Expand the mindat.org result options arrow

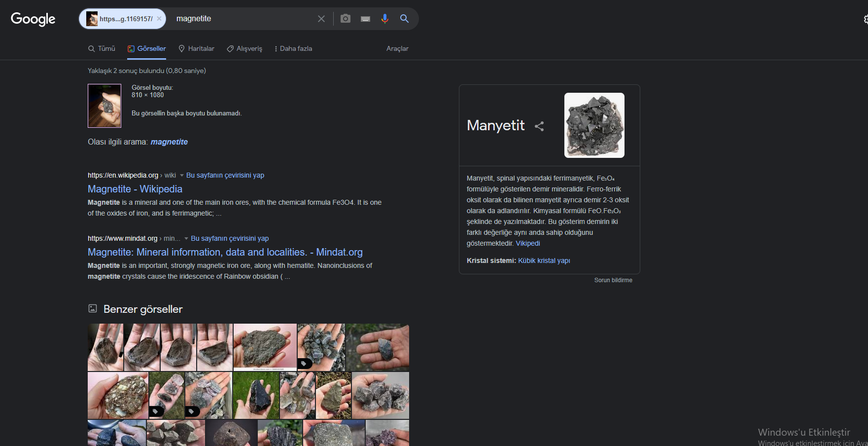click(x=186, y=238)
